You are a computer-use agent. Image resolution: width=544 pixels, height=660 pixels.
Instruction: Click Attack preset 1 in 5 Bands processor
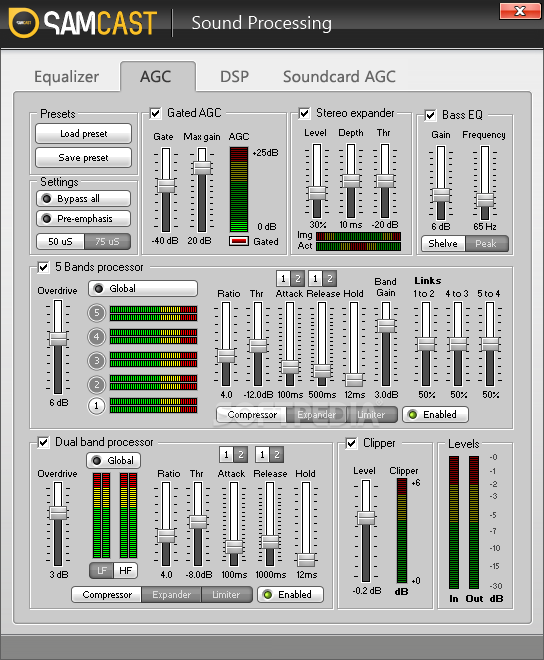point(283,279)
